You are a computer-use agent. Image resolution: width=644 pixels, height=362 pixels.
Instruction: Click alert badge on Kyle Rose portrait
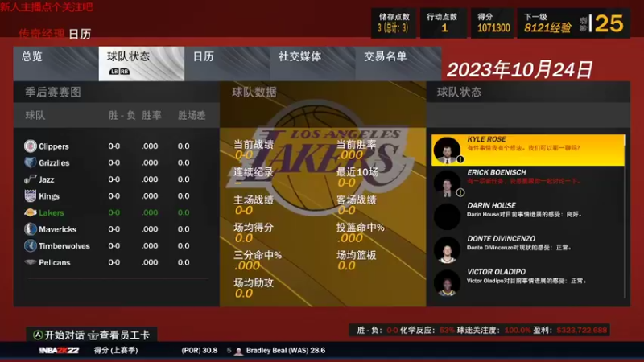click(x=460, y=159)
